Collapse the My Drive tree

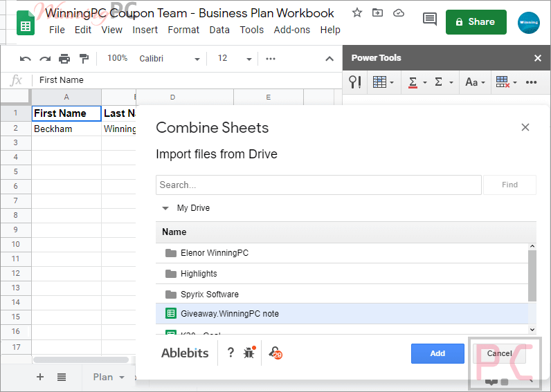point(165,208)
